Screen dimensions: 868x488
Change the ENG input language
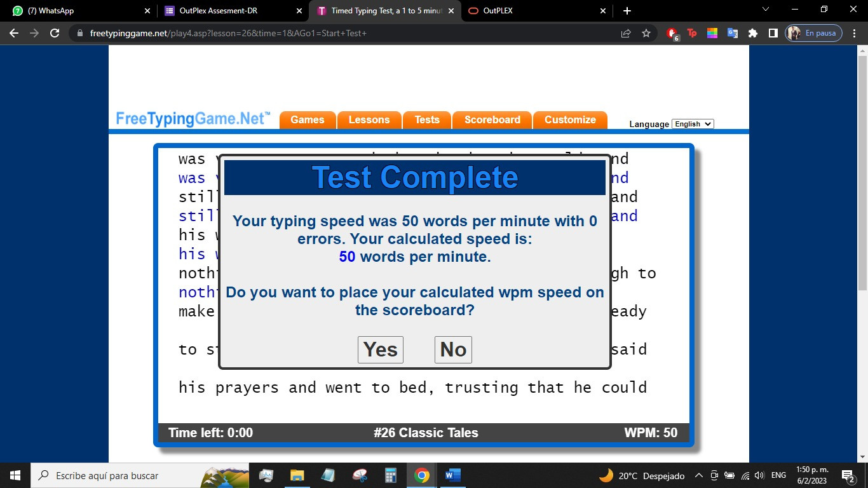coord(778,475)
